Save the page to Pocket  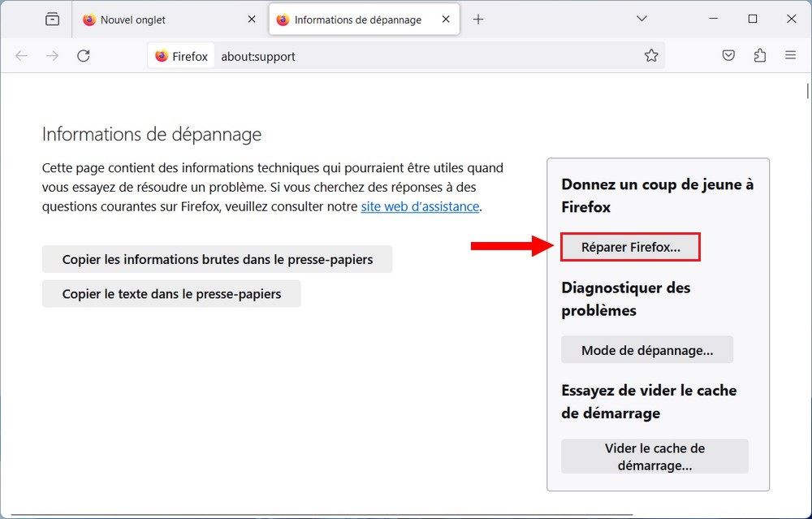tap(728, 55)
